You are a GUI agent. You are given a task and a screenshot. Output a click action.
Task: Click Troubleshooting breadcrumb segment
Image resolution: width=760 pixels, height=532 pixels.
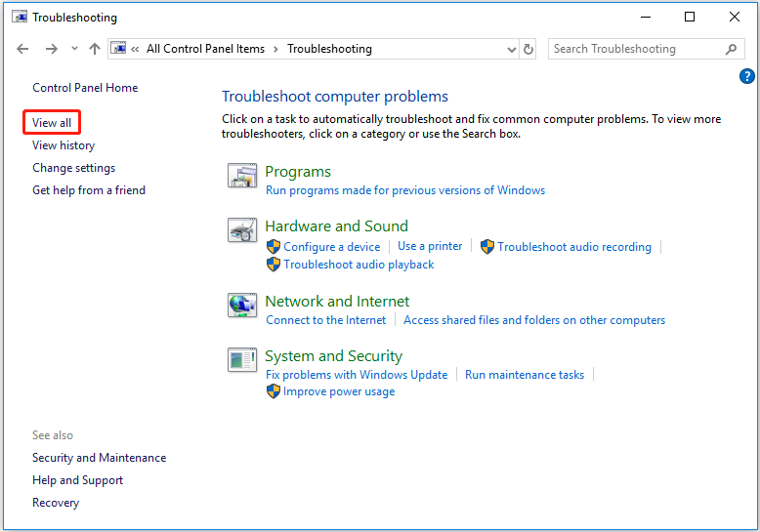(x=329, y=49)
